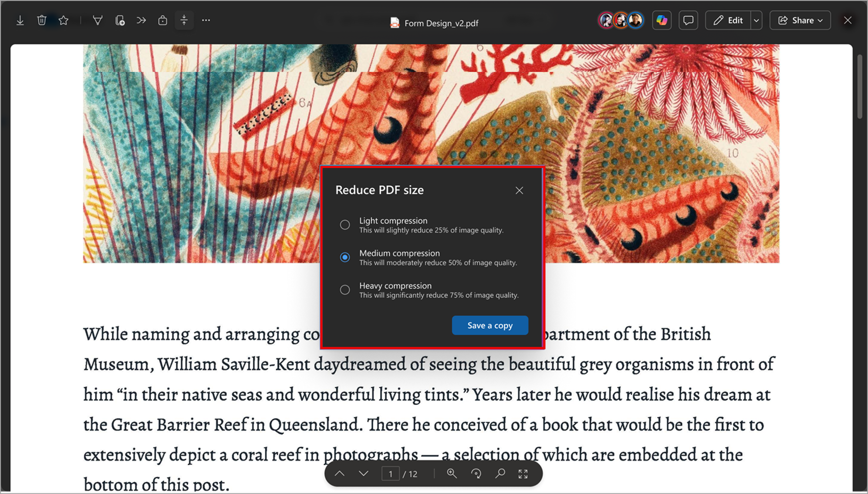
Task: Download the PDF file
Action: (20, 20)
